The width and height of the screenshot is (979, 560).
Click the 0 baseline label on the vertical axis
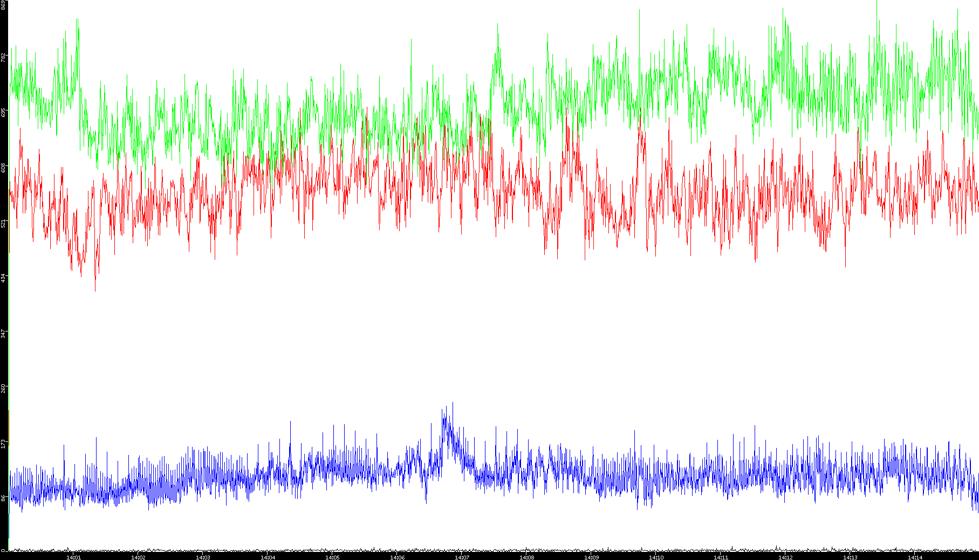click(3, 550)
